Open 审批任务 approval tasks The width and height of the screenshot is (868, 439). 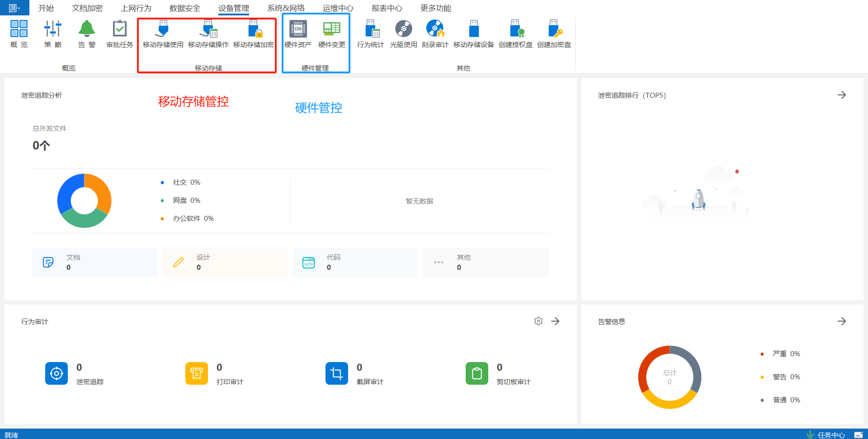pos(120,34)
